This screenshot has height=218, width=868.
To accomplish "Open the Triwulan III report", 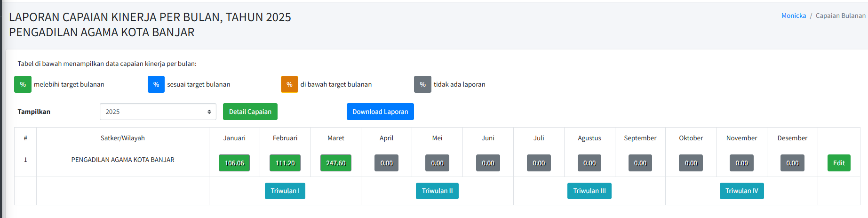I will point(589,191).
